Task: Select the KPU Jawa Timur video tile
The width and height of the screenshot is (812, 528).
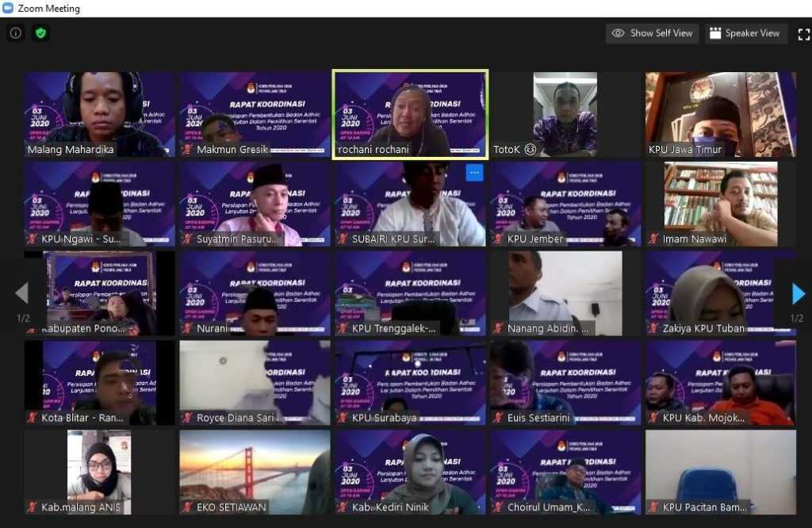Action: coord(720,113)
